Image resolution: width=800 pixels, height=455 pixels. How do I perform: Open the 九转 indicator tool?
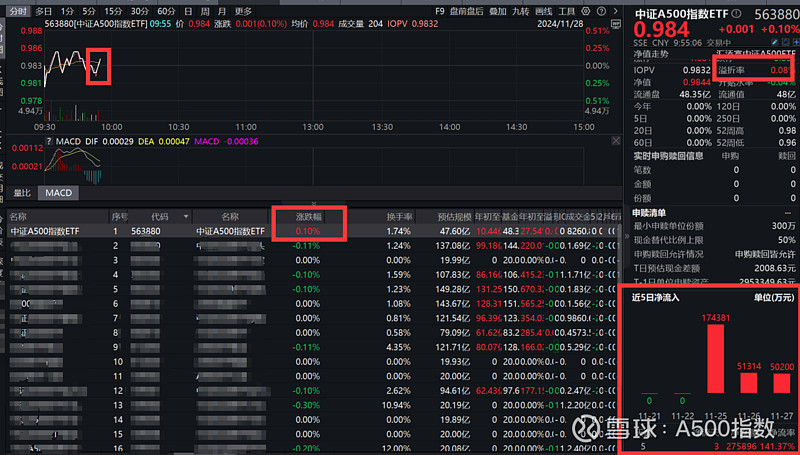[520, 11]
